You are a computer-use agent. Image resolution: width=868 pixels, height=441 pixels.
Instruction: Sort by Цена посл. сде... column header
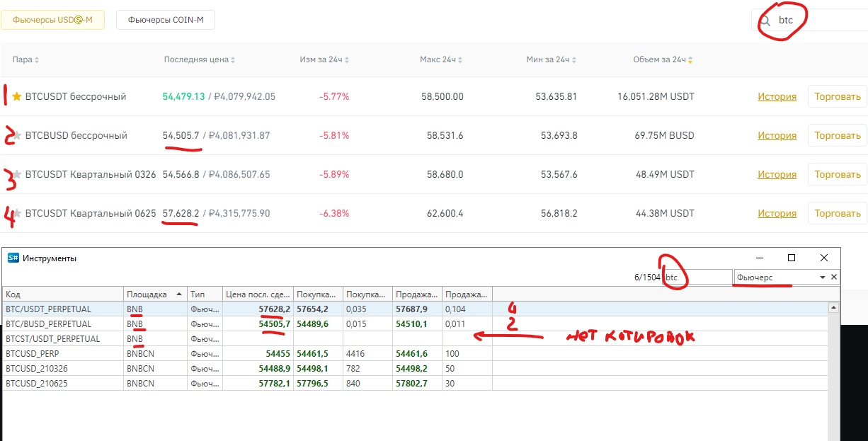tap(258, 294)
